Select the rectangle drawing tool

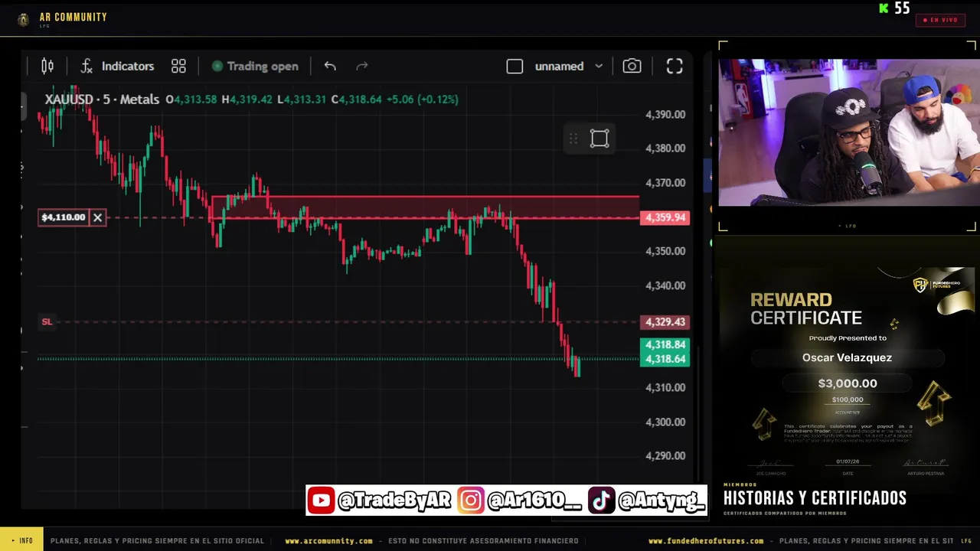point(599,139)
